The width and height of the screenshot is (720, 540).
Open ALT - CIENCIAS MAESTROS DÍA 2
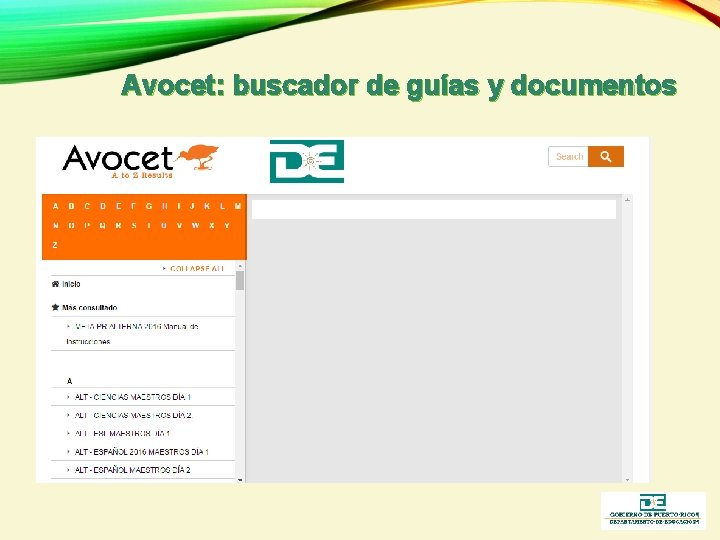(x=133, y=415)
